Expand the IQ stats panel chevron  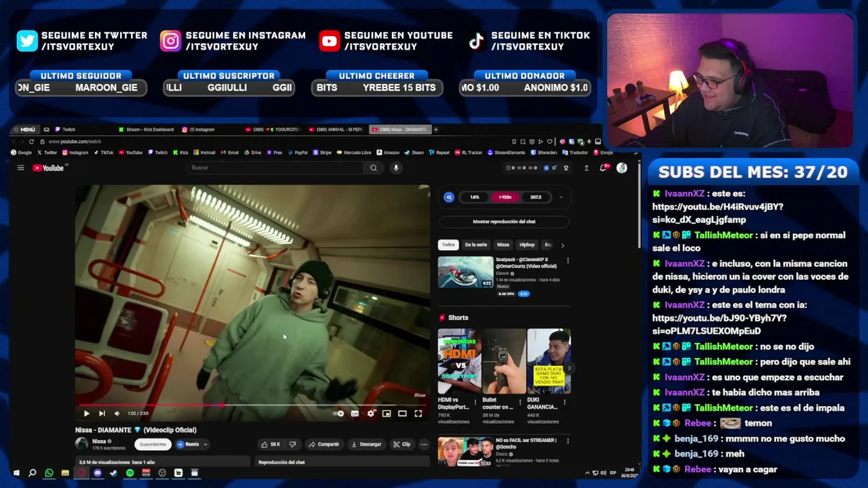(x=561, y=197)
